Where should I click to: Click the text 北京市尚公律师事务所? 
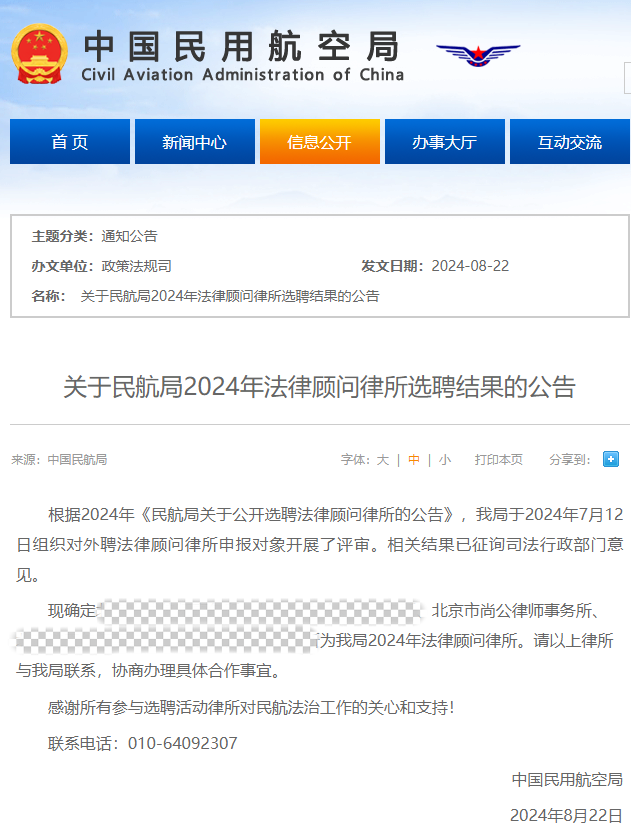pyautogui.click(x=512, y=611)
